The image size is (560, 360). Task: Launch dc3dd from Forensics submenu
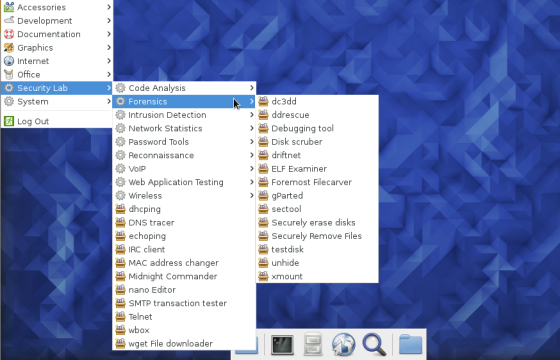click(317, 101)
